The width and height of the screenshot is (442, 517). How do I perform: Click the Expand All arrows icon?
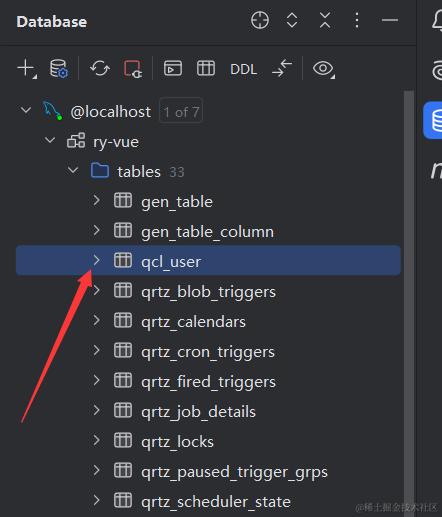coord(292,20)
